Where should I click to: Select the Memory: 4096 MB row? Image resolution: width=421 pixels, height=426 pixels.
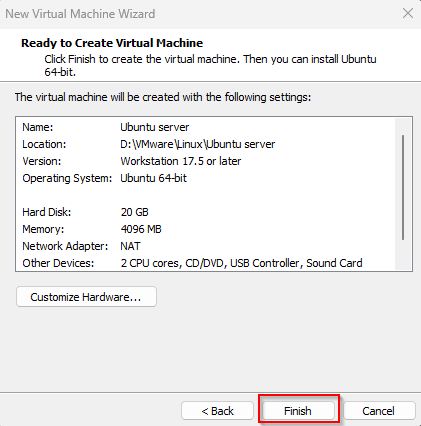205,229
